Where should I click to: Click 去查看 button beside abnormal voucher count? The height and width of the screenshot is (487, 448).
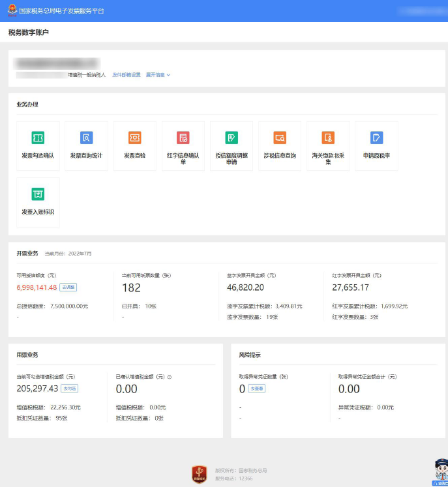[256, 389]
